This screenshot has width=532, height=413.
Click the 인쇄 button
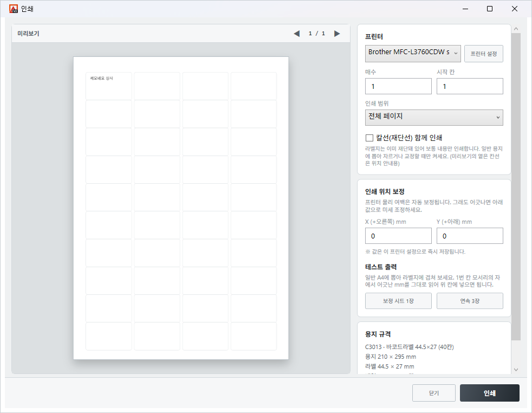click(x=490, y=393)
